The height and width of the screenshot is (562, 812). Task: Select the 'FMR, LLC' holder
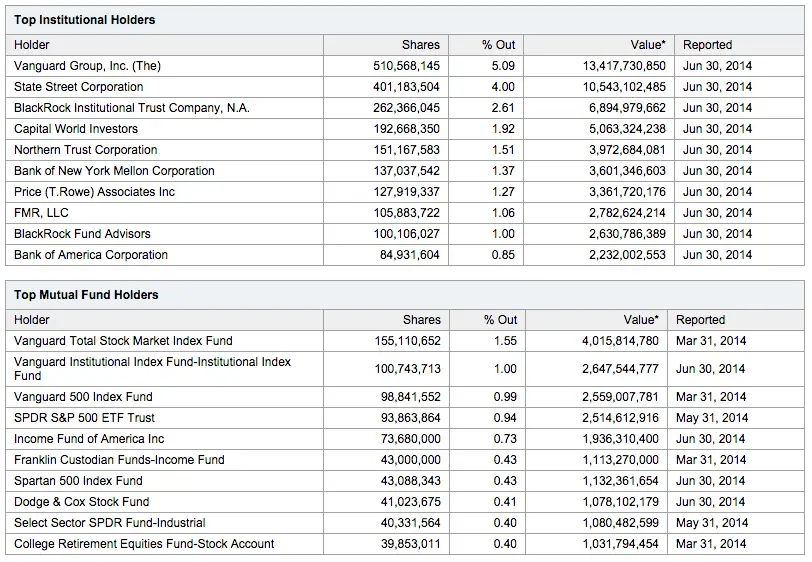pyautogui.click(x=41, y=213)
